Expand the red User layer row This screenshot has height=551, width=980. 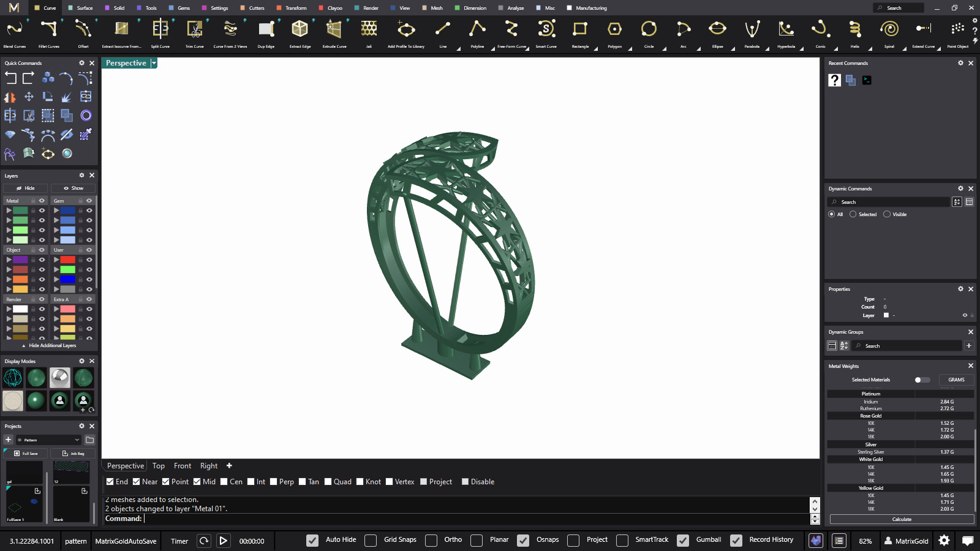tap(56, 260)
